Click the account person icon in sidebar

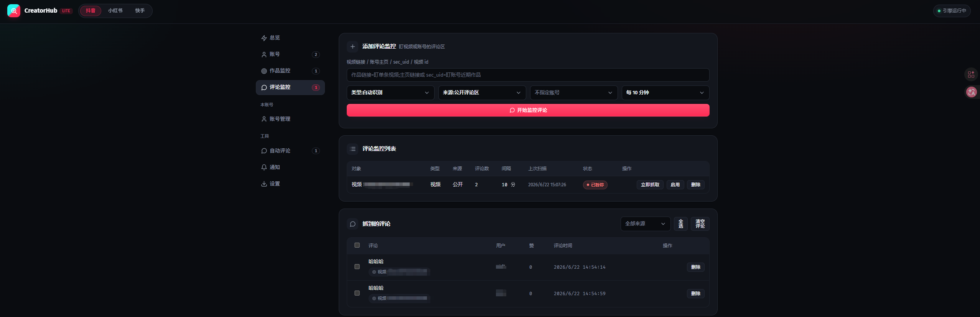point(264,54)
